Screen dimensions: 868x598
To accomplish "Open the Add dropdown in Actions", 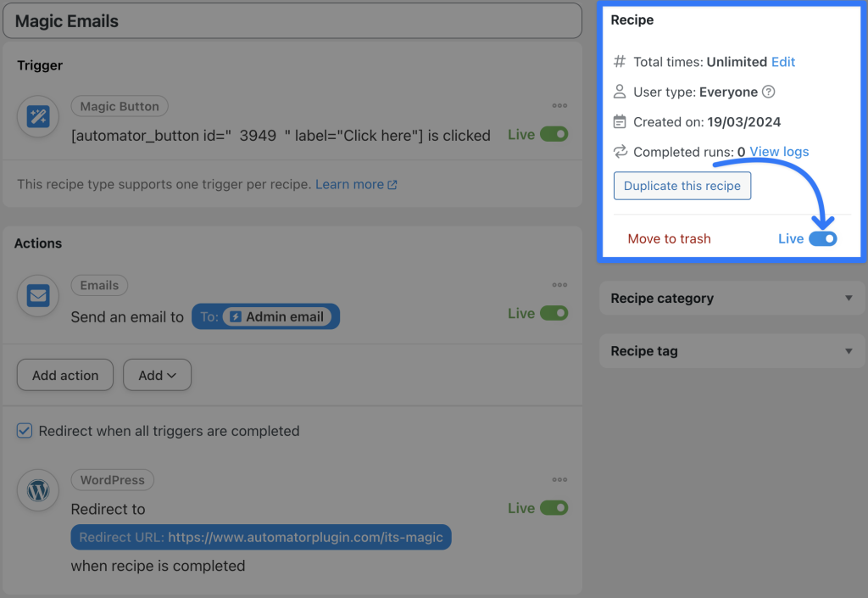I will (x=157, y=374).
